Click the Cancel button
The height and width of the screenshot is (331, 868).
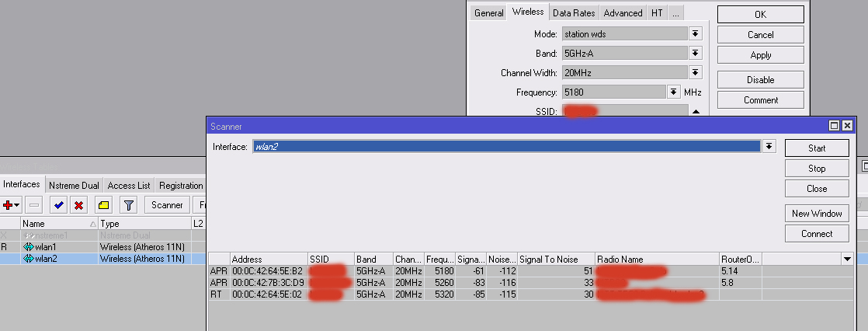761,34
